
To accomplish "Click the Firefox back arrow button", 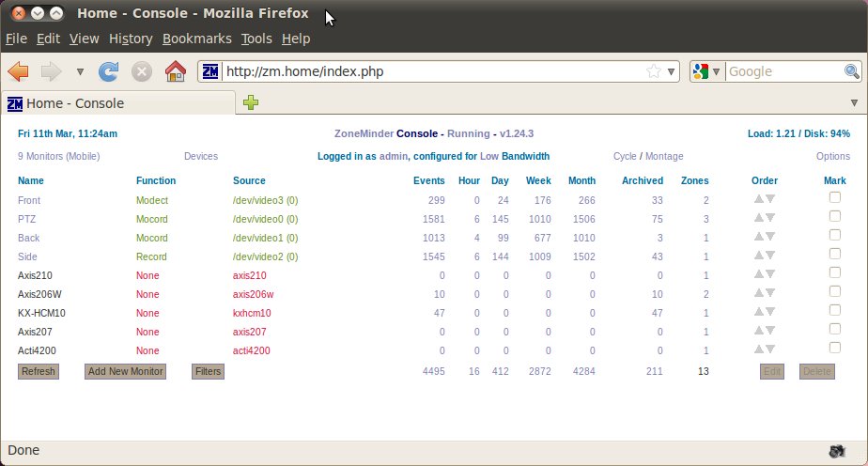I will [18, 71].
